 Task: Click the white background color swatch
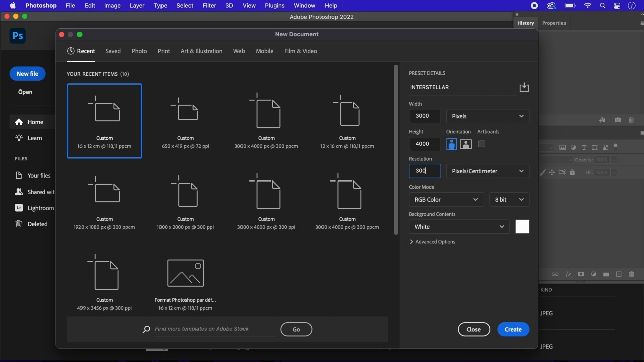[x=522, y=227]
